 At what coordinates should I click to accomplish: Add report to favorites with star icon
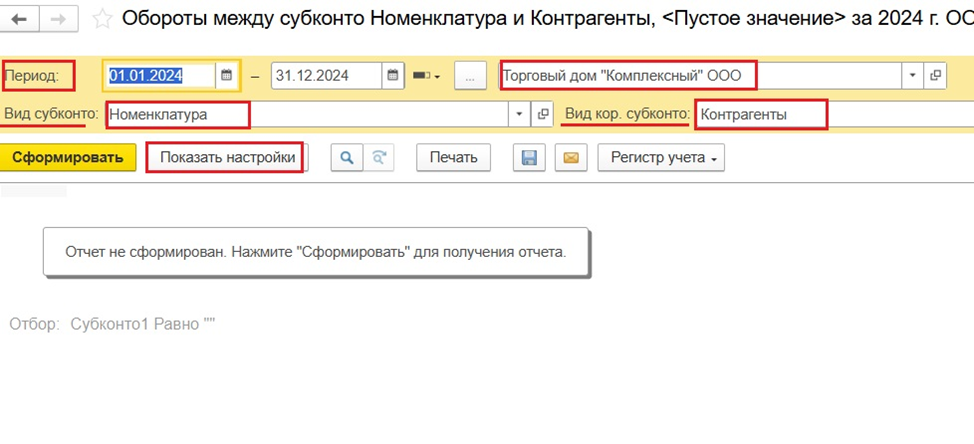102,19
